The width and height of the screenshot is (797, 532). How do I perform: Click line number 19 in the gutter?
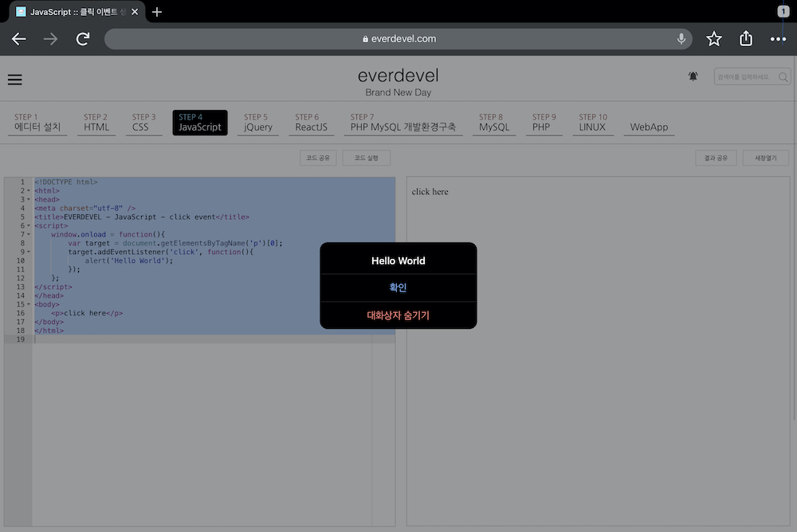coord(21,339)
